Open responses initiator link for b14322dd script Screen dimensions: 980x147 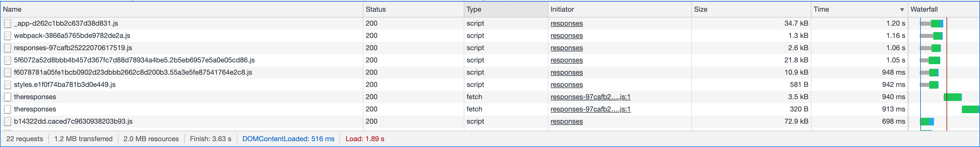566,122
